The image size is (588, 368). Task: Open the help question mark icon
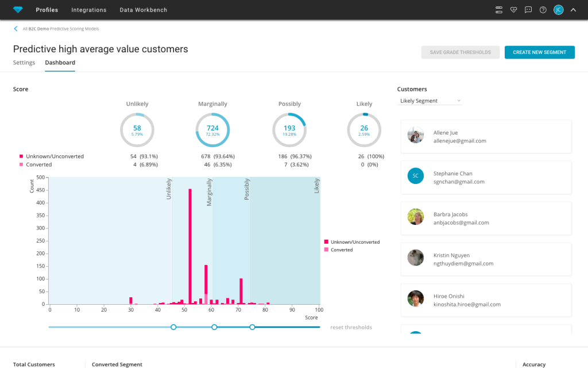[x=543, y=10]
